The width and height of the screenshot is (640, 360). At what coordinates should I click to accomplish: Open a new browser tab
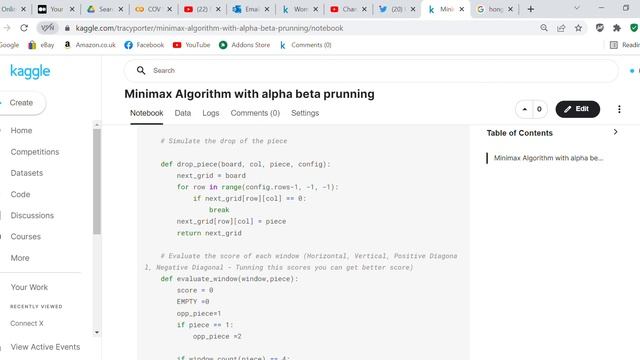pos(531,9)
